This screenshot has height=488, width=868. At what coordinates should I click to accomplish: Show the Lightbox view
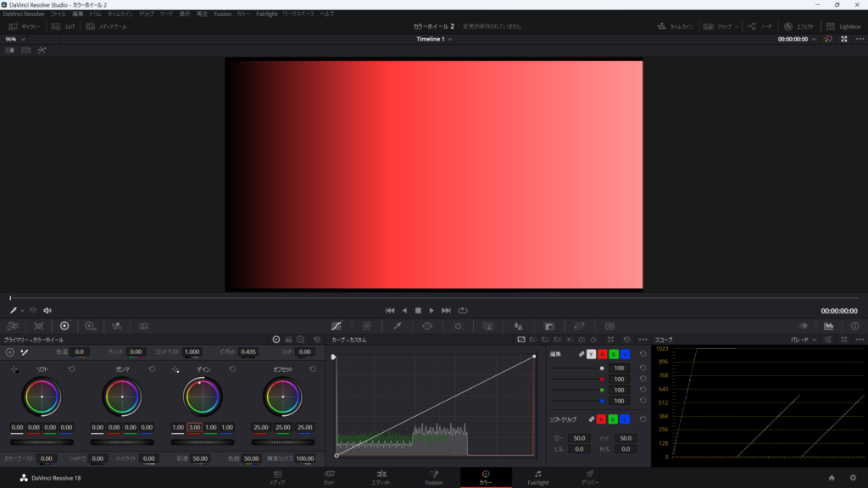843,26
